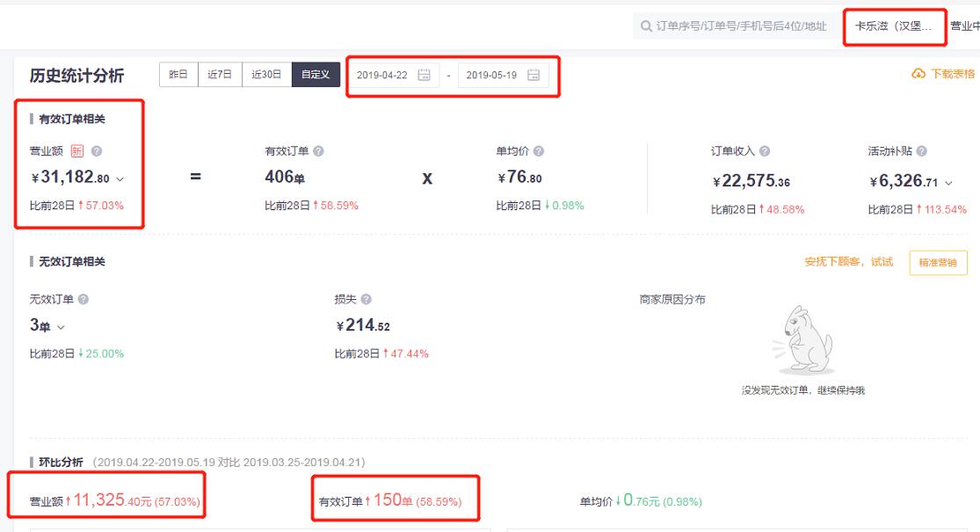Viewport: 980px width, 532px height.
Task: Click the help icon beside 损失
Action: pyautogui.click(x=367, y=299)
